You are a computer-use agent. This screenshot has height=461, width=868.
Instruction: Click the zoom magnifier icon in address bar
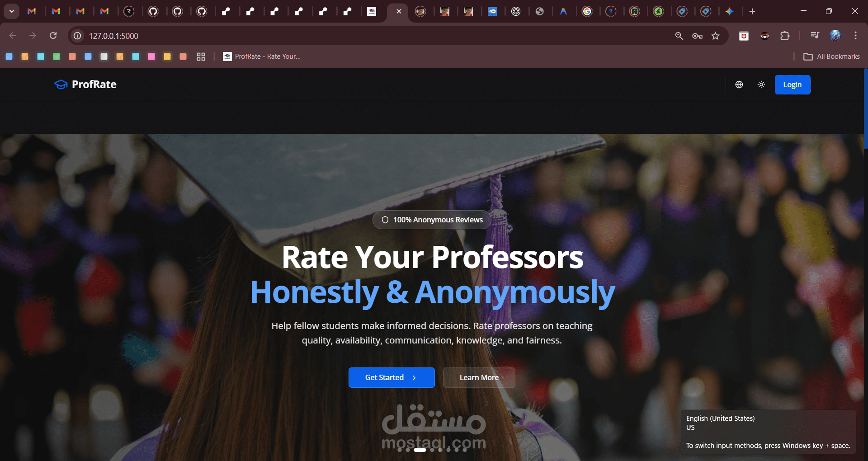[x=679, y=36]
